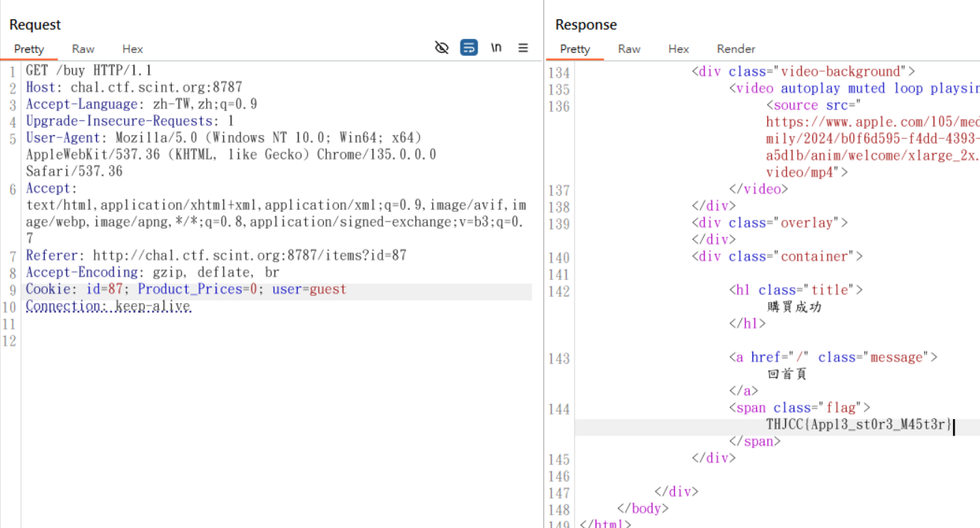Click the div class="video-background" line
Image resolution: width=980 pixels, height=528 pixels.
point(803,72)
